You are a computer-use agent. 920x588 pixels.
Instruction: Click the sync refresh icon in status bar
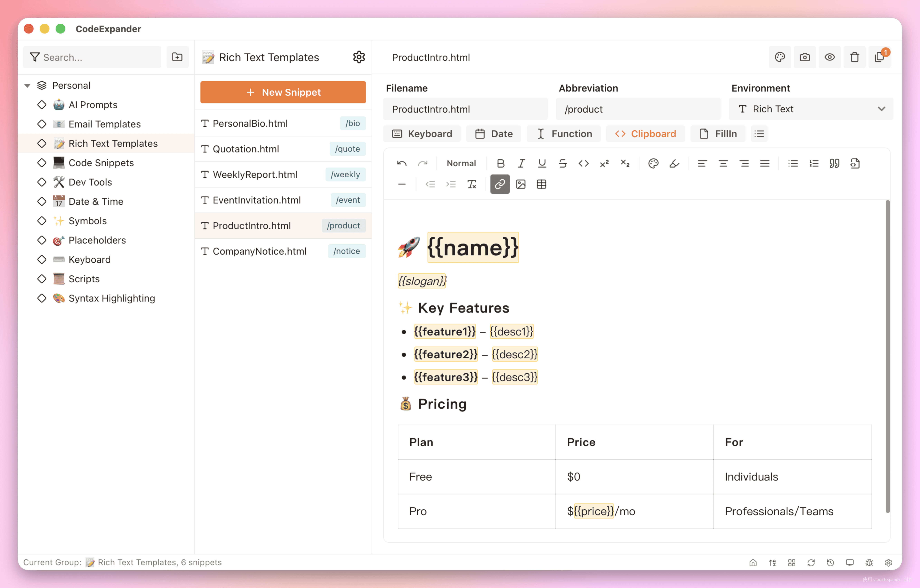click(x=811, y=562)
